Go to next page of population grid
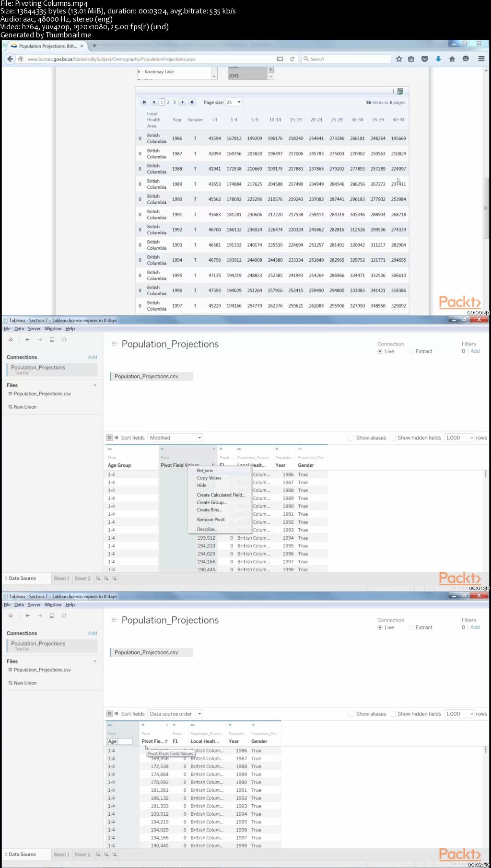Screen dimensions: 491x868 click(x=183, y=102)
